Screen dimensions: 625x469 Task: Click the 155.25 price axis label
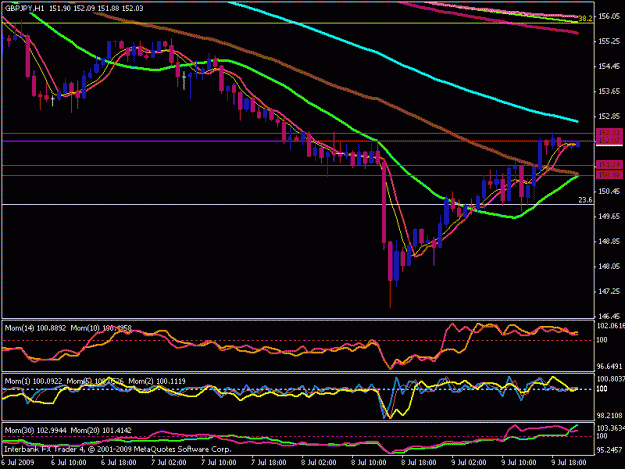610,41
